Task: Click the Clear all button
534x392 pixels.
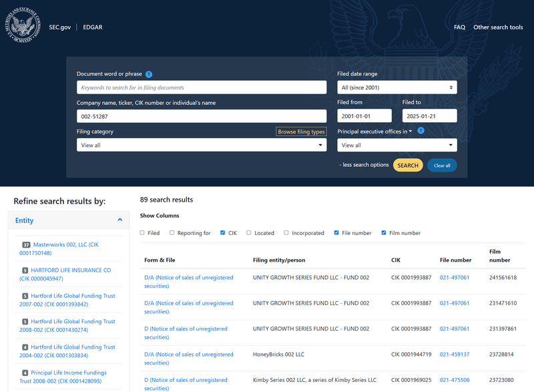Action: (442, 166)
